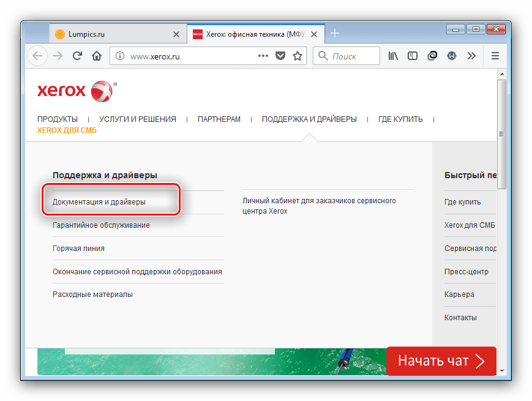Open the Library bookmarks icon
This screenshot has width=532, height=401.
click(x=393, y=56)
